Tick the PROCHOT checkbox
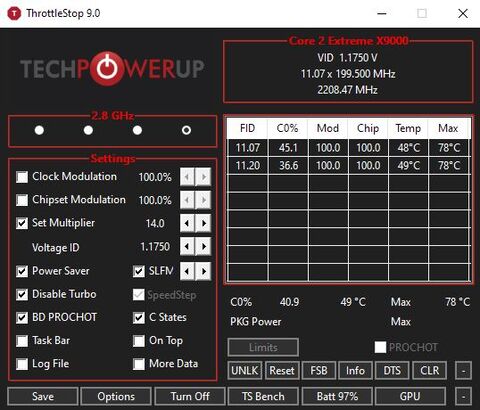This screenshot has height=410, width=480. 380,347
